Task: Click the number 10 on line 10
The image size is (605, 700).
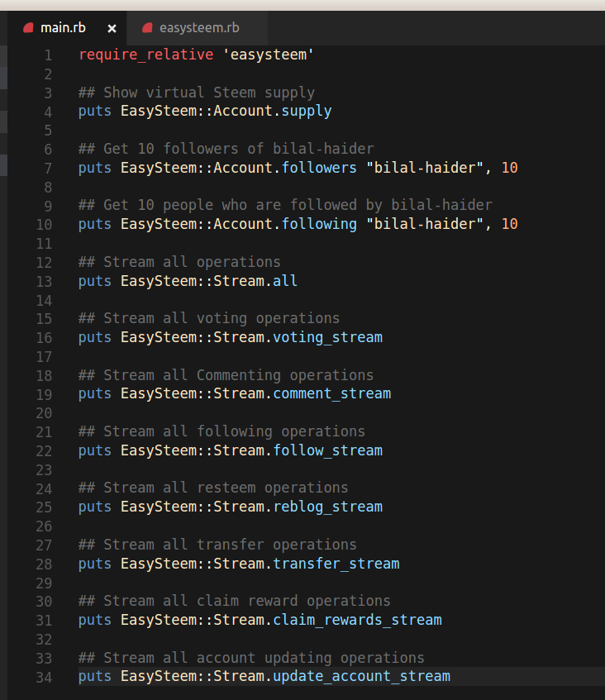Action: 509,224
